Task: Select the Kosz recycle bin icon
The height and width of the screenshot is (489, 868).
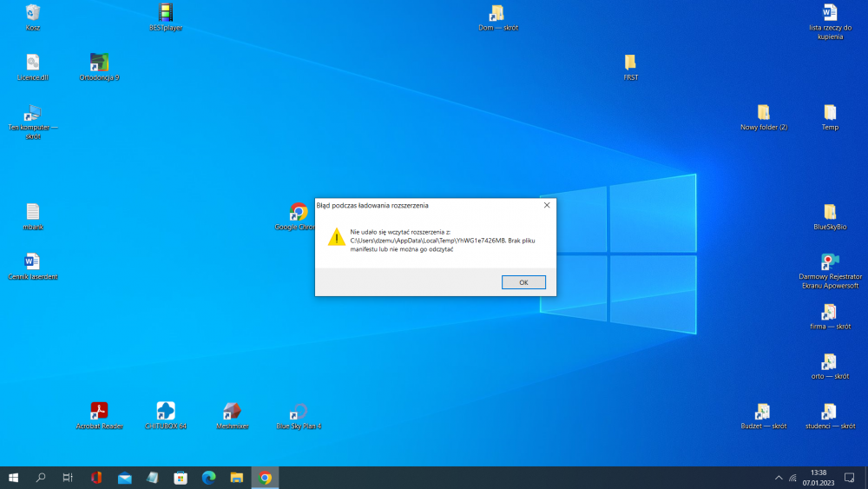Action: tap(33, 13)
